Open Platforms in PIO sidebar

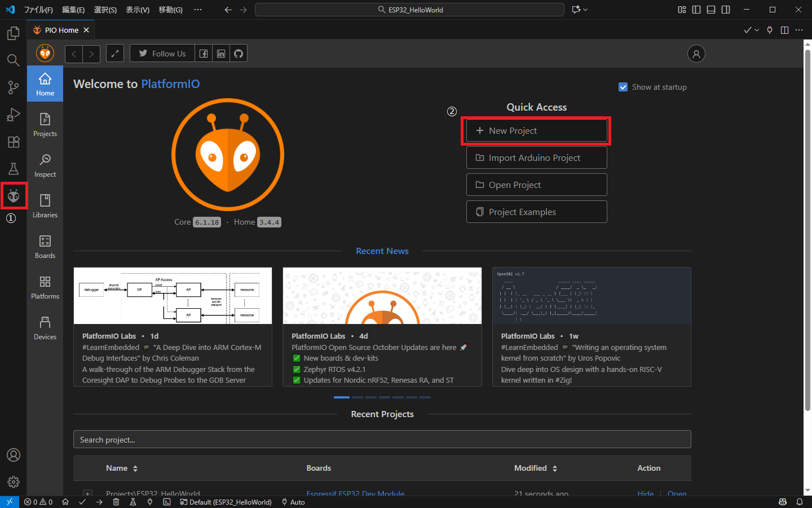tap(45, 287)
